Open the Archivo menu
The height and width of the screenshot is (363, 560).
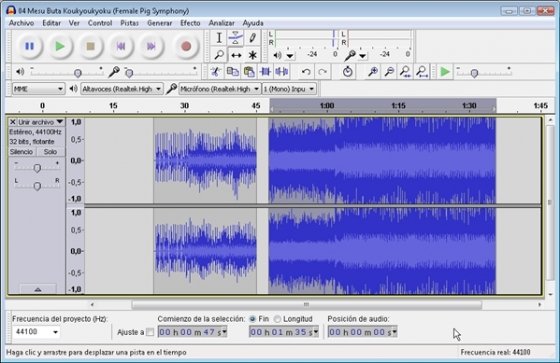click(x=21, y=23)
